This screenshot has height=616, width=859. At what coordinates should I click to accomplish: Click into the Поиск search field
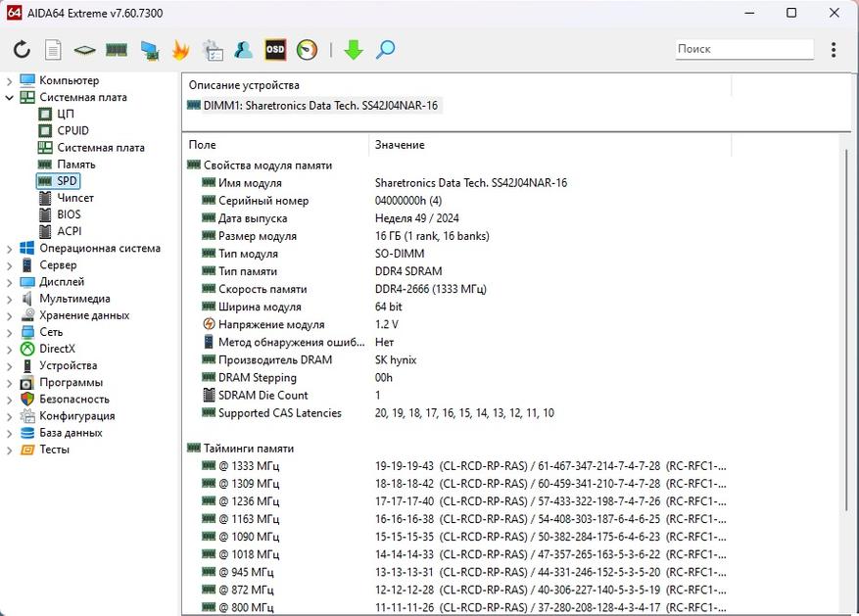(x=744, y=49)
